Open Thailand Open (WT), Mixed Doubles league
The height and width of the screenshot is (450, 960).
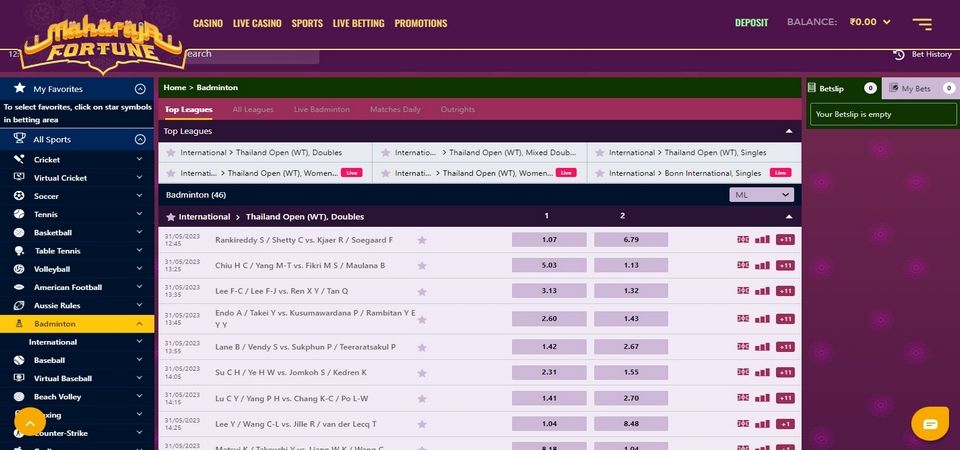coord(479,152)
